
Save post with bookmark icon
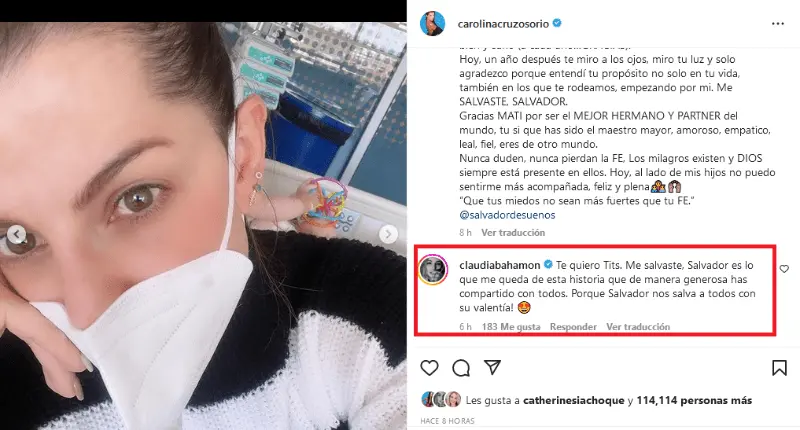(x=779, y=368)
